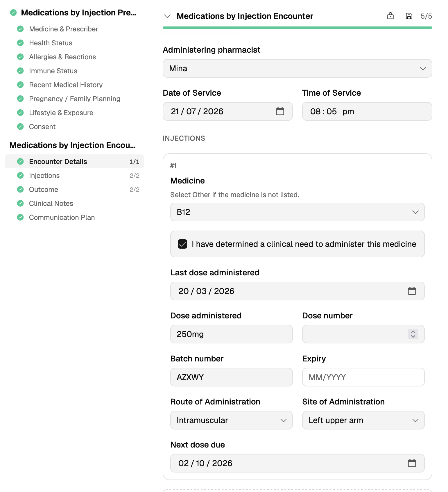The width and height of the screenshot is (448, 492).
Task: Open Pregnancy / Family Planning section
Action: (x=75, y=99)
